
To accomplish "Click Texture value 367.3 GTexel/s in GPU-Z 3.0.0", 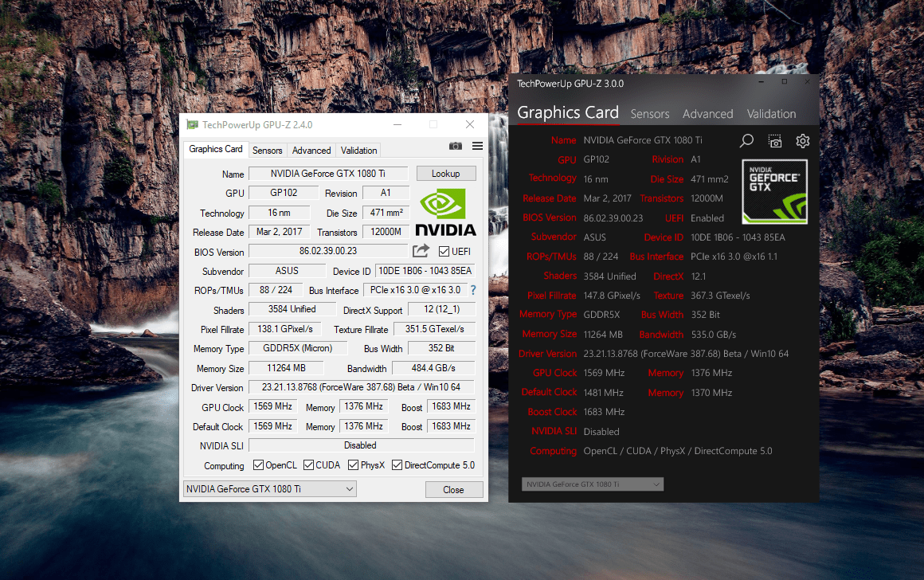I will point(720,296).
